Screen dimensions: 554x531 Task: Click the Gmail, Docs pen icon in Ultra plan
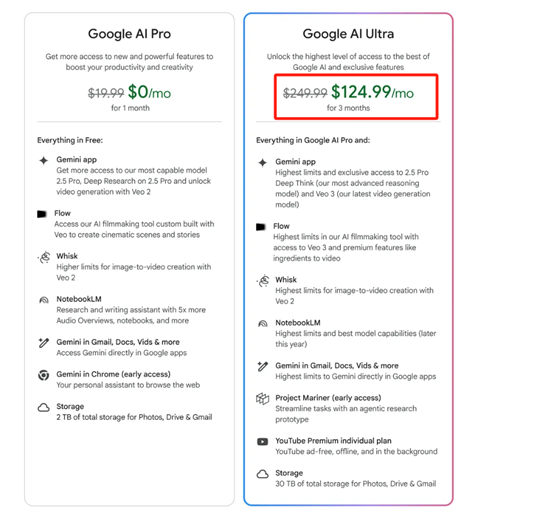[x=263, y=366]
